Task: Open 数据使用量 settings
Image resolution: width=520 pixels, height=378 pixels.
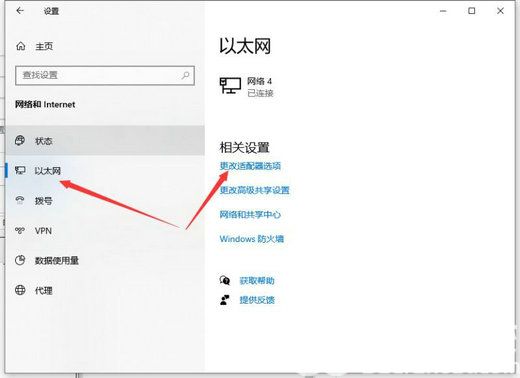Action: [x=105, y=260]
